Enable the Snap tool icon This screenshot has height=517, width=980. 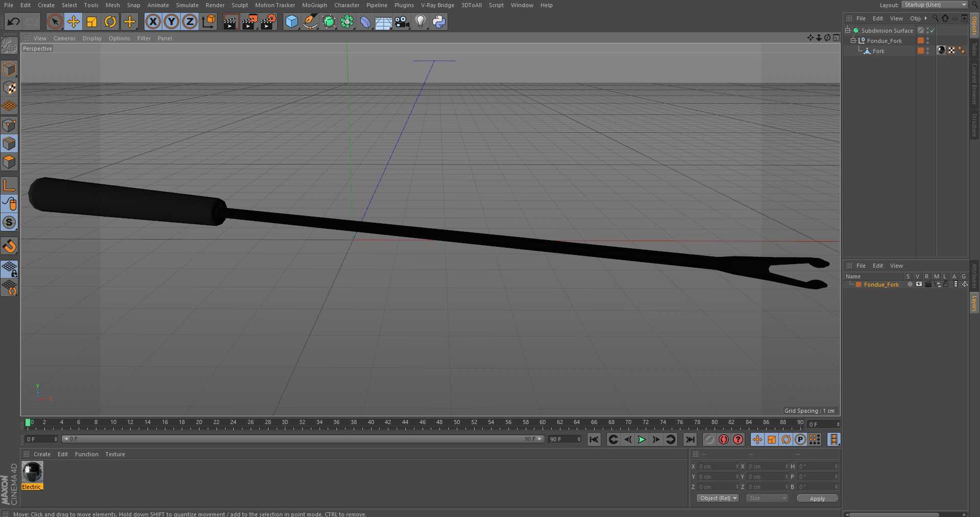(x=9, y=246)
